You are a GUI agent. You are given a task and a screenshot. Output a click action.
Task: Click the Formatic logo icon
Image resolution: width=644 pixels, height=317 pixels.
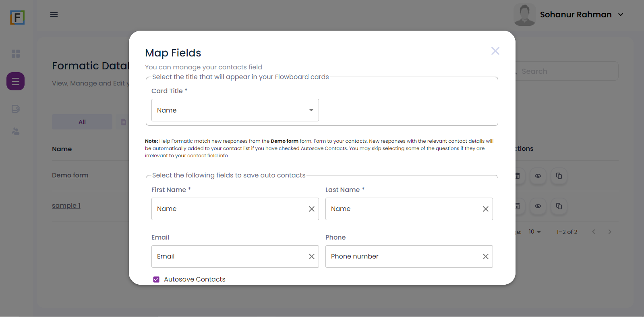(x=17, y=17)
